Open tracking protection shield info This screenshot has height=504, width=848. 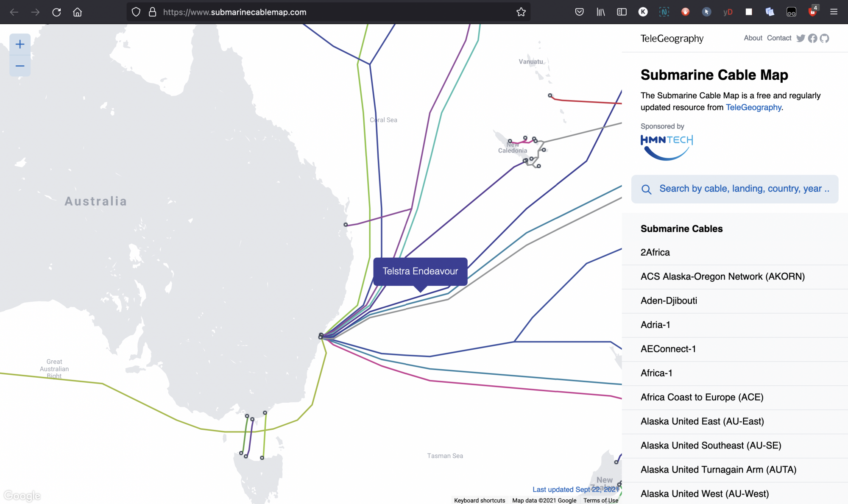click(136, 12)
